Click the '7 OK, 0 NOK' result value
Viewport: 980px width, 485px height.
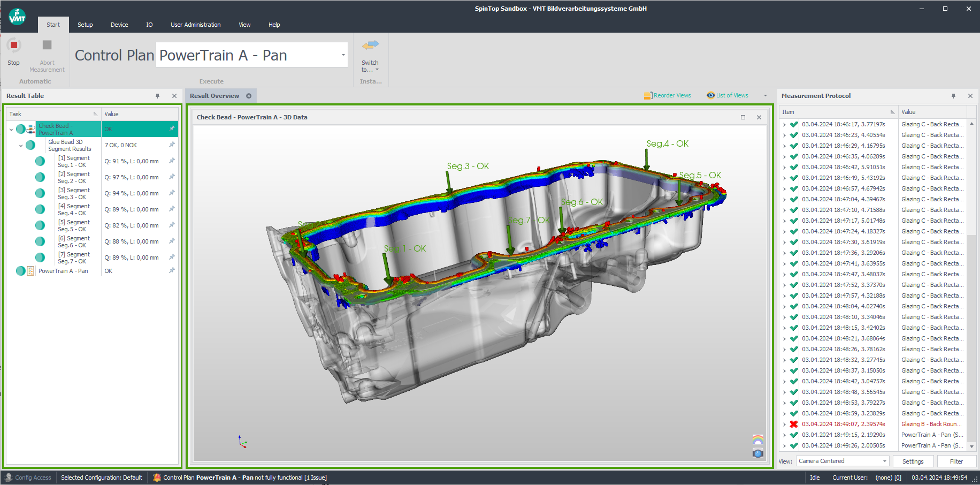point(120,145)
